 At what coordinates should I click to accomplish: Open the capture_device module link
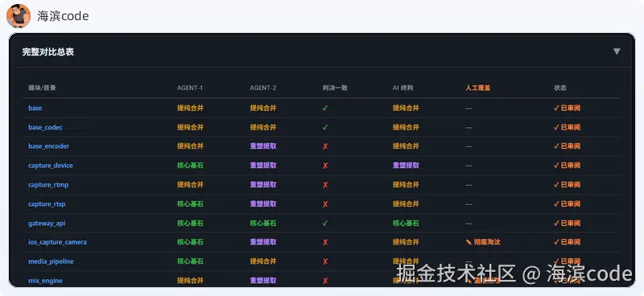(x=51, y=166)
